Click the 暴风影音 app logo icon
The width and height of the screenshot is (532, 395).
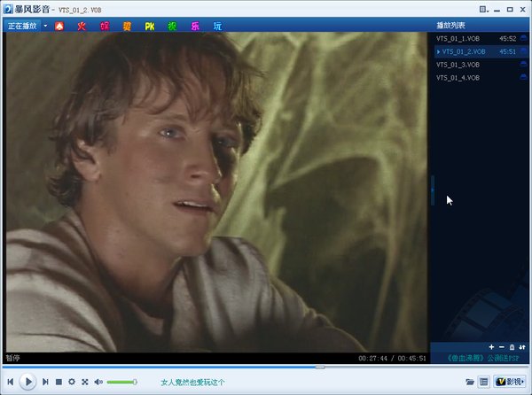coord(8,9)
